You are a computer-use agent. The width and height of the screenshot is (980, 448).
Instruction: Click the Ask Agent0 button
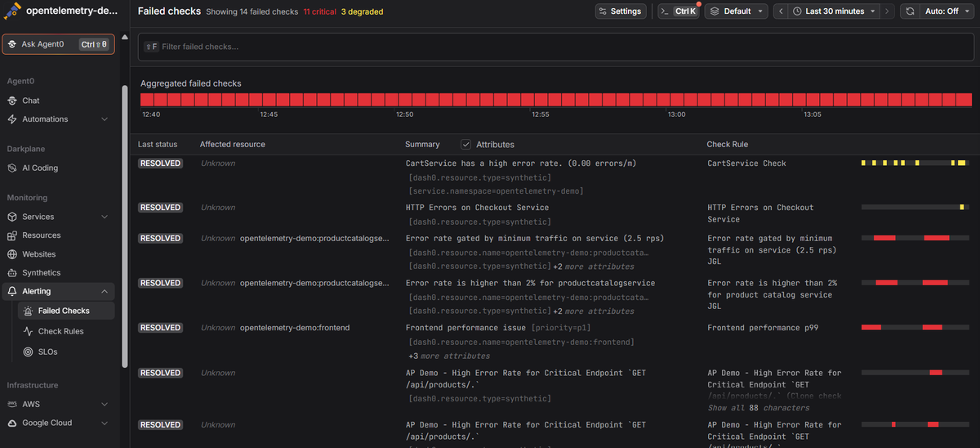[58, 44]
